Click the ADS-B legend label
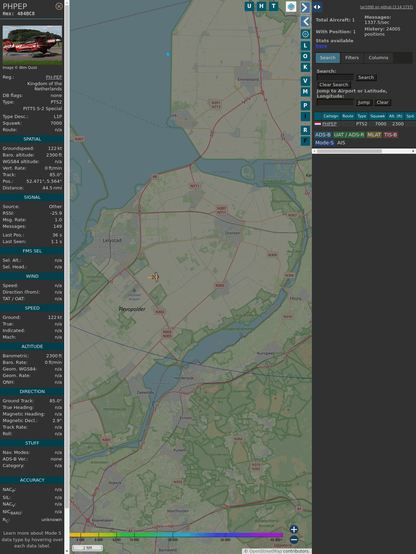This screenshot has width=416, height=554. [x=322, y=135]
